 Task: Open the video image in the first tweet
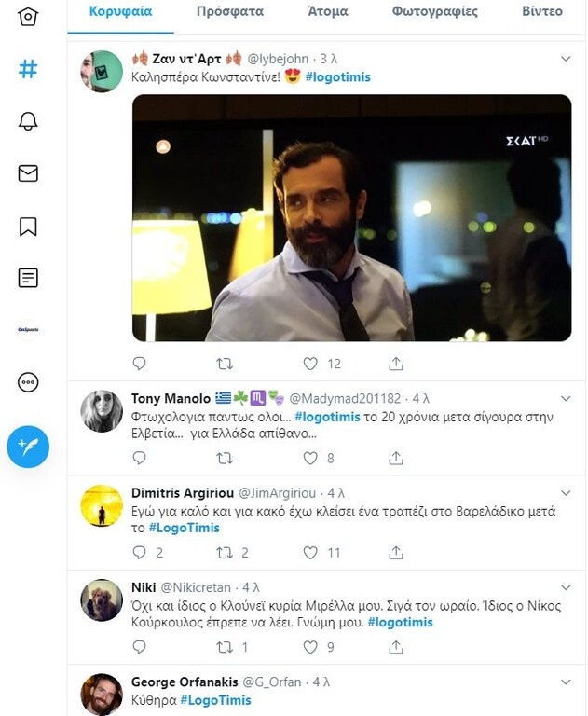tap(351, 218)
